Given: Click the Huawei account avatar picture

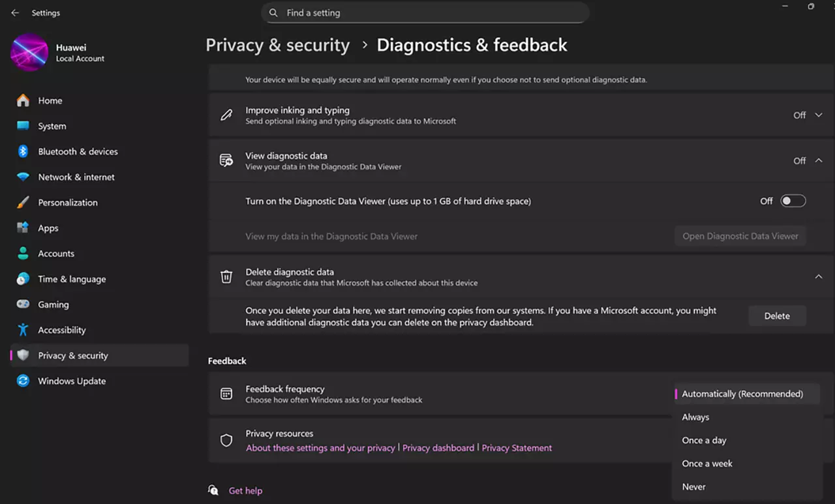Looking at the screenshot, I should coord(29,53).
